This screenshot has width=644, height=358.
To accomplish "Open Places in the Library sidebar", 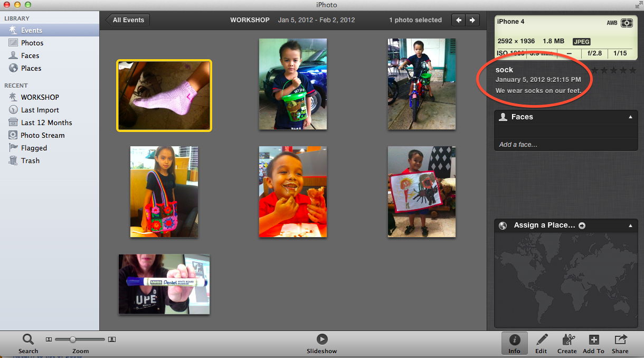I will [32, 68].
